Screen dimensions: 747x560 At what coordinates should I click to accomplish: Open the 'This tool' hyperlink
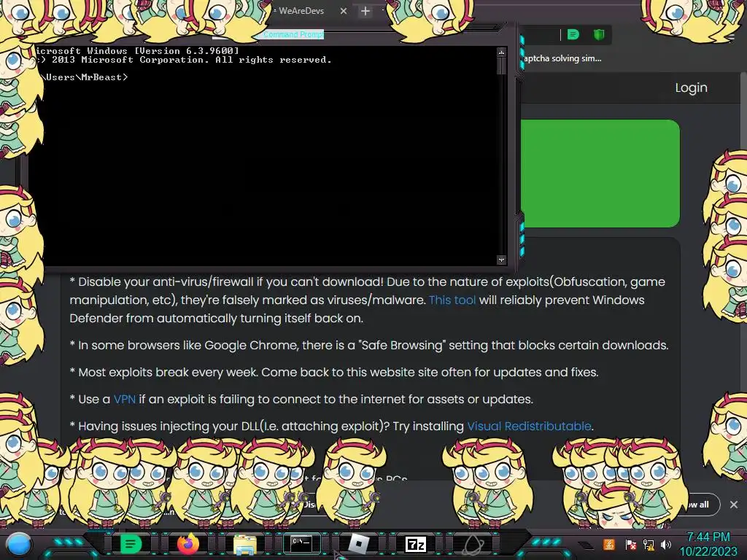pos(452,300)
